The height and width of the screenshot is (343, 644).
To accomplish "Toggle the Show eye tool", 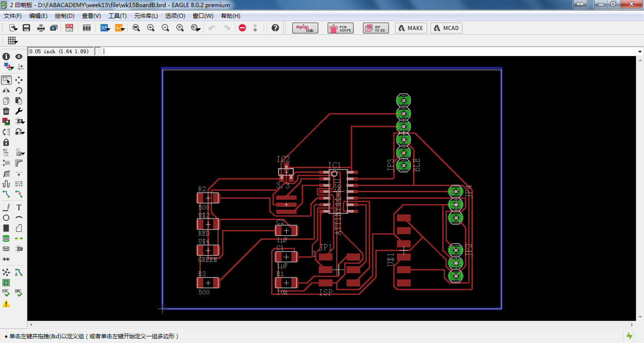I will click(19, 57).
